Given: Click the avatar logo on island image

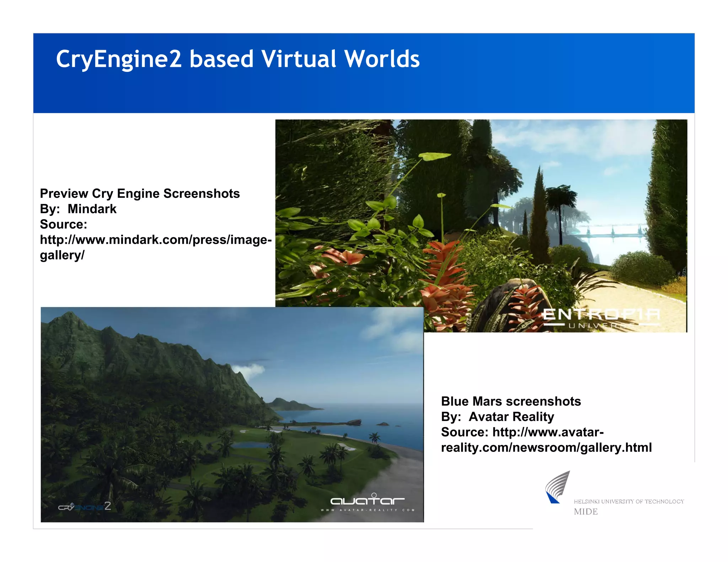Looking at the screenshot, I should pyautogui.click(x=368, y=499).
